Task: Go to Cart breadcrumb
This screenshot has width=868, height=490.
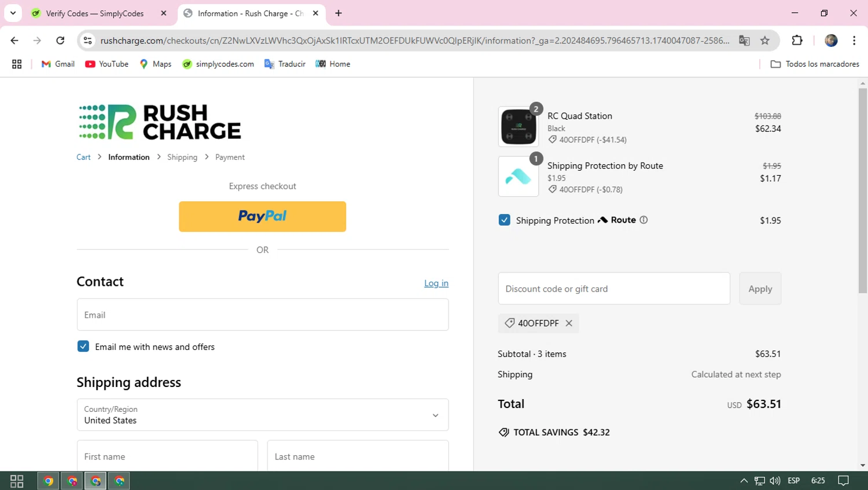Action: point(83,157)
